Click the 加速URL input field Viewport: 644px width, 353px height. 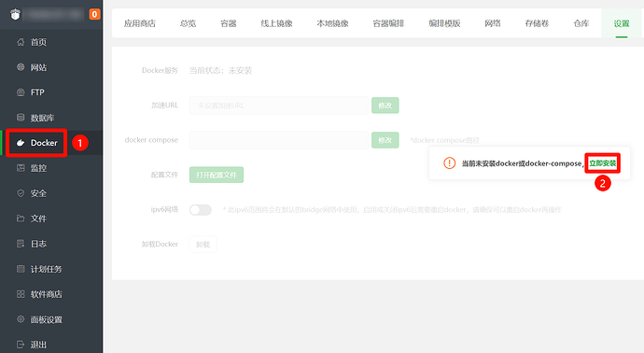tap(278, 106)
